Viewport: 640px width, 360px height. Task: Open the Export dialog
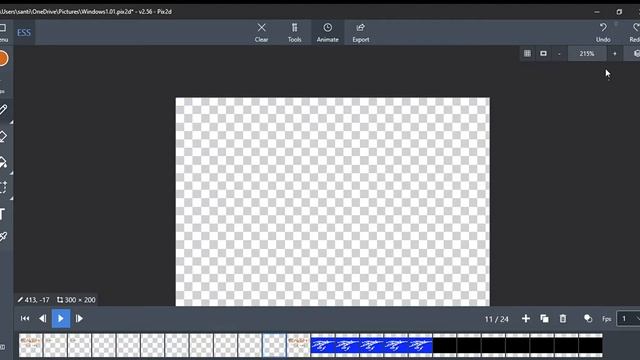(x=361, y=33)
